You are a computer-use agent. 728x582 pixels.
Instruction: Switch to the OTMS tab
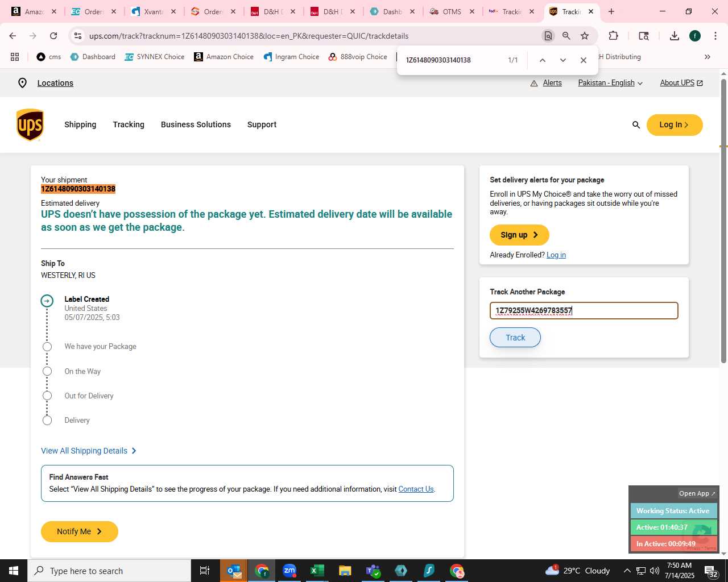pyautogui.click(x=452, y=11)
